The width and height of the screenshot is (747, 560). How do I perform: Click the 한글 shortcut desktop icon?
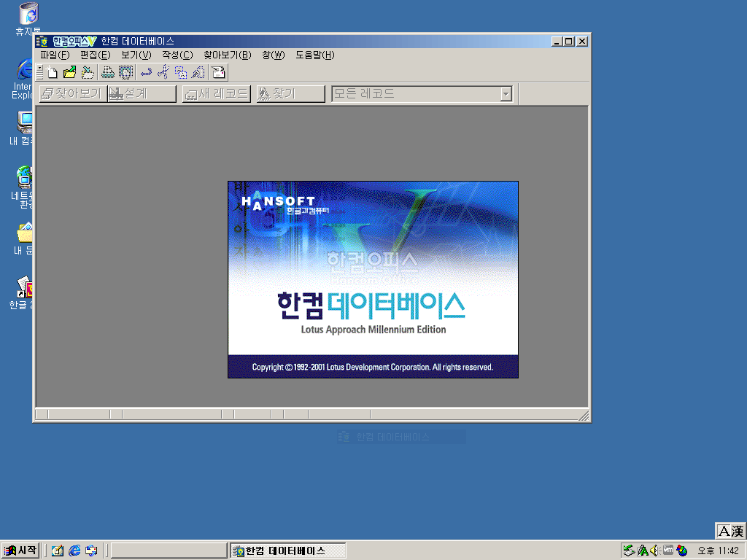pos(21,293)
